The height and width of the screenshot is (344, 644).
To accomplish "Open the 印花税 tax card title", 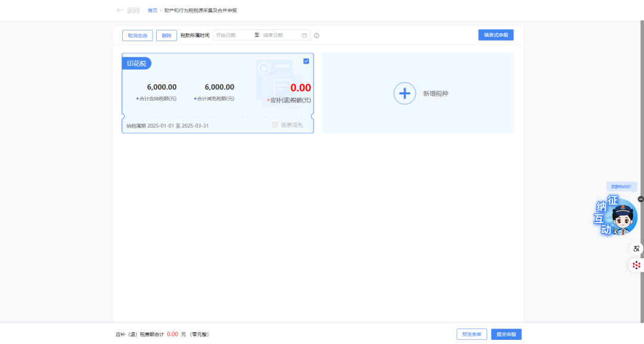I will coord(136,63).
